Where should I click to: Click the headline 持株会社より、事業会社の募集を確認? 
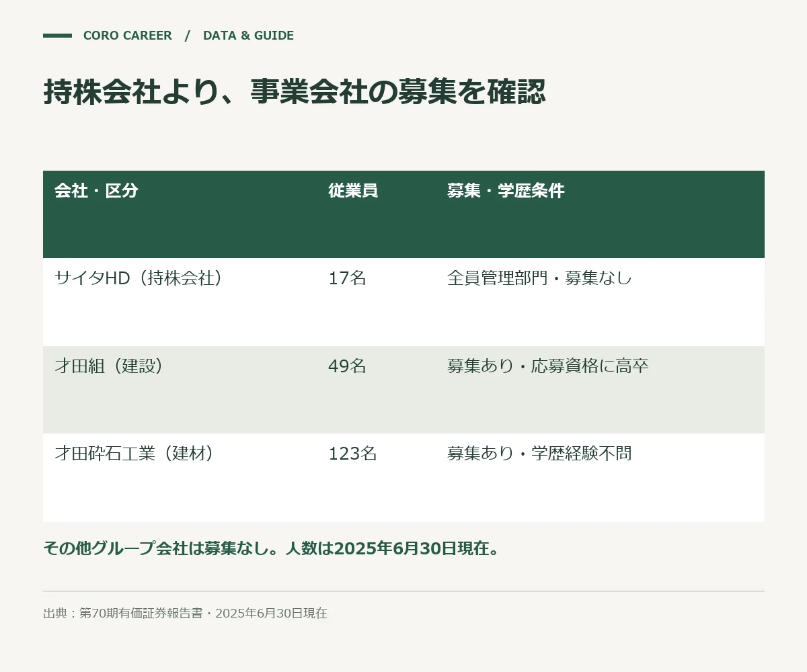click(x=295, y=92)
